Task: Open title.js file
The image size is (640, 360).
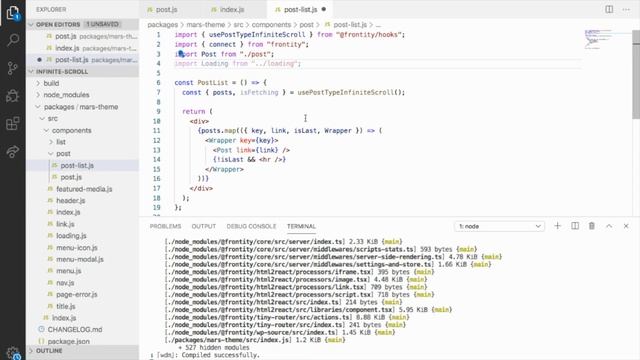Action: [83, 306]
